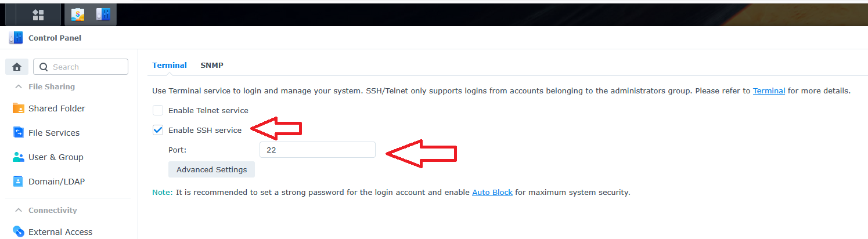Open the Auto Block link

[x=492, y=192]
